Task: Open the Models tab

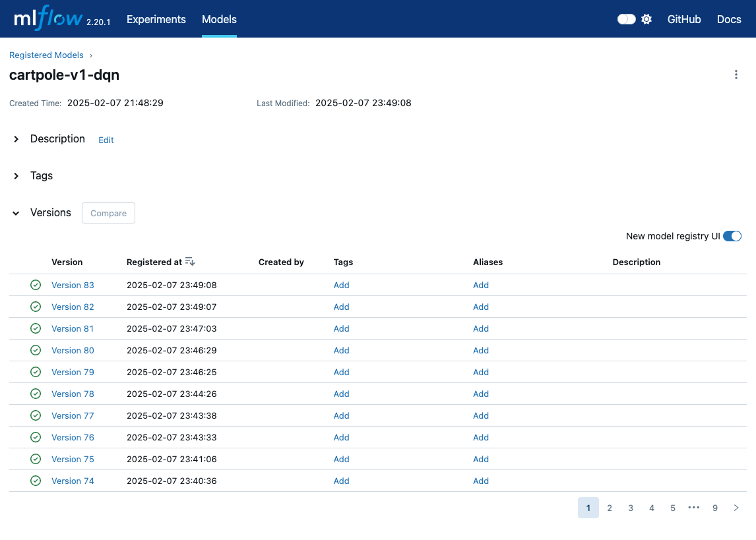Action: pos(220,19)
